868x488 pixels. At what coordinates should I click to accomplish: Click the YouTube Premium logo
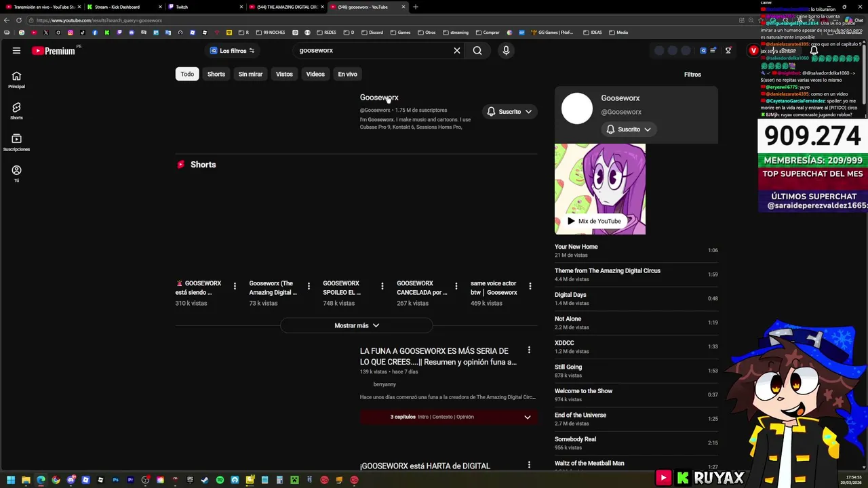[54, 51]
